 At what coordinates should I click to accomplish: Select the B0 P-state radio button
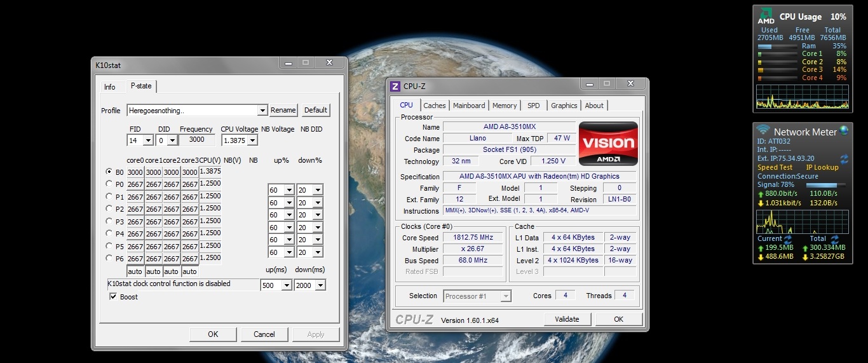pos(109,172)
